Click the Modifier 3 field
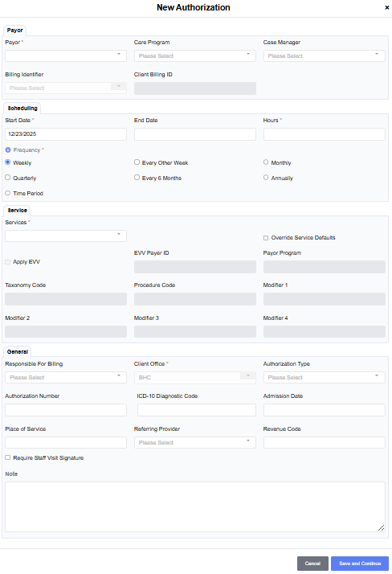The width and height of the screenshot is (392, 574). pyautogui.click(x=195, y=332)
